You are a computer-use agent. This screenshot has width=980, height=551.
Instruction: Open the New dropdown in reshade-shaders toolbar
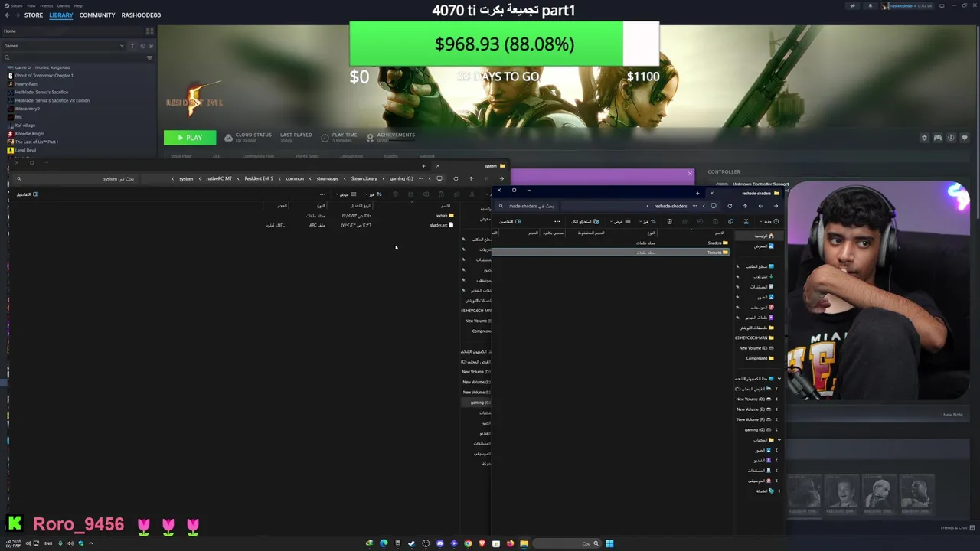pos(769,221)
